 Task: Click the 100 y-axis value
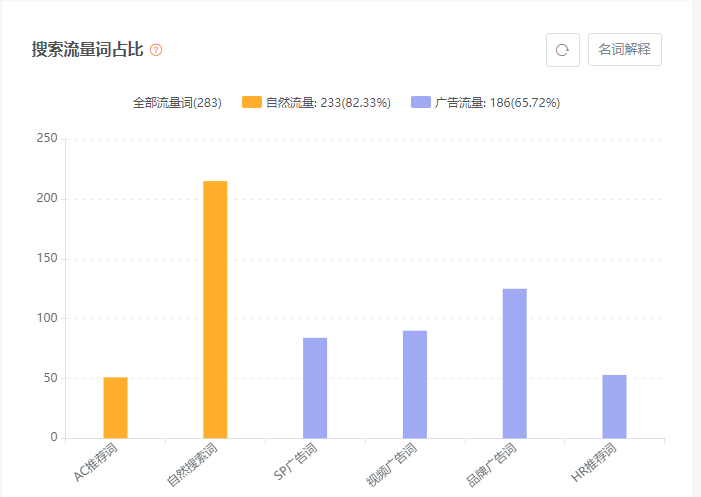point(47,318)
